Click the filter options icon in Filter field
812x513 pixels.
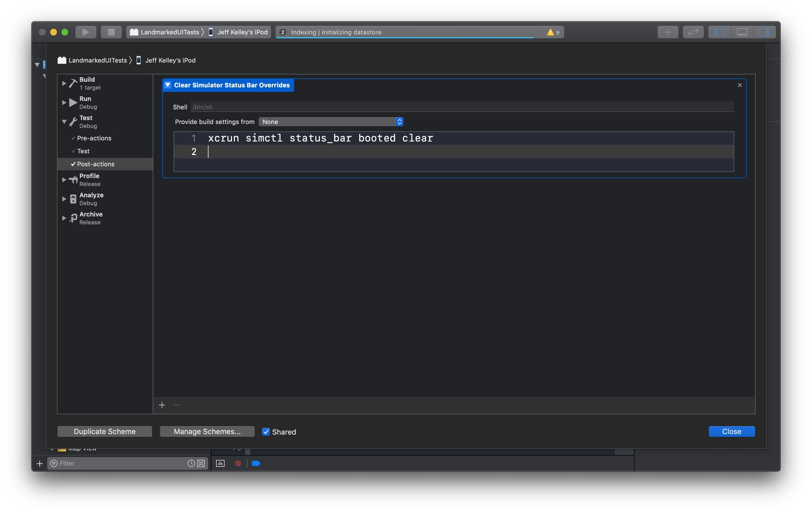tap(54, 463)
